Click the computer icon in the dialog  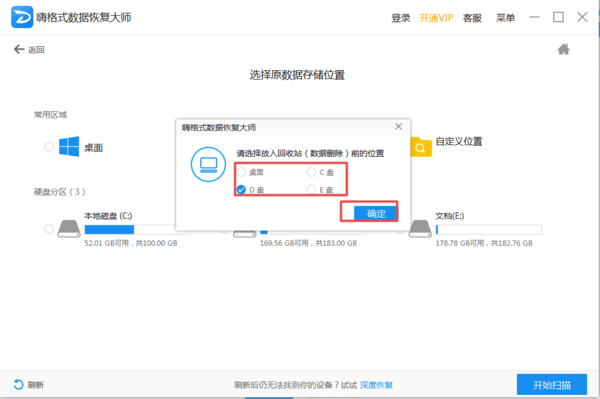209,164
